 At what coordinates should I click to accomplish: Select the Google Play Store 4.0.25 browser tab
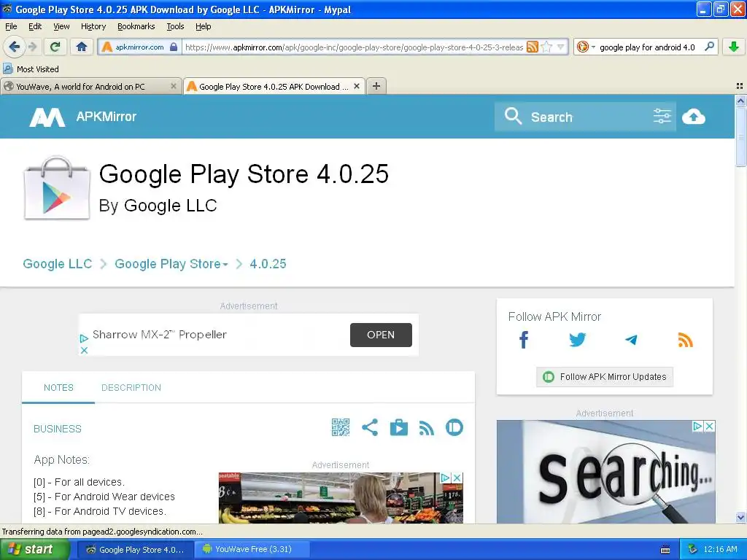tap(274, 86)
